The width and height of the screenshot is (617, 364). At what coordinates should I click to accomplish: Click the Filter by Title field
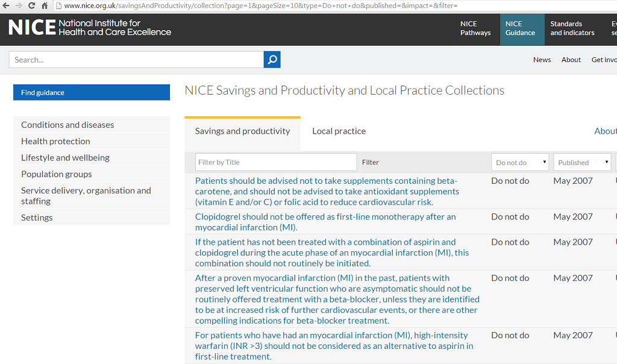[x=276, y=162]
